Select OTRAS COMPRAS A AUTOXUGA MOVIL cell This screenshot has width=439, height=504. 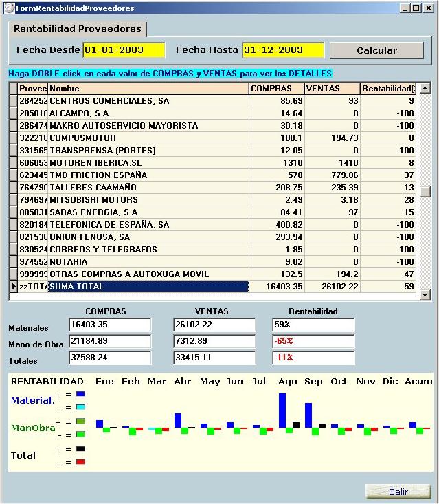tap(148, 274)
